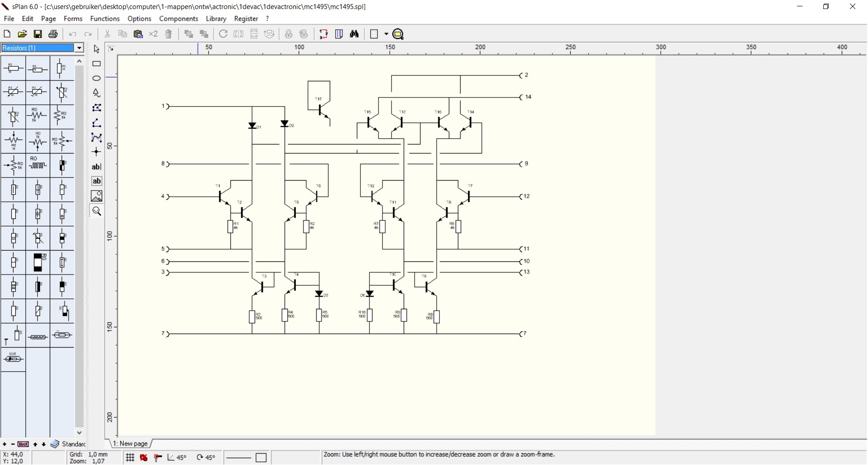Select the ellipse drawing tool
The height and width of the screenshot is (465, 868).
click(x=96, y=79)
